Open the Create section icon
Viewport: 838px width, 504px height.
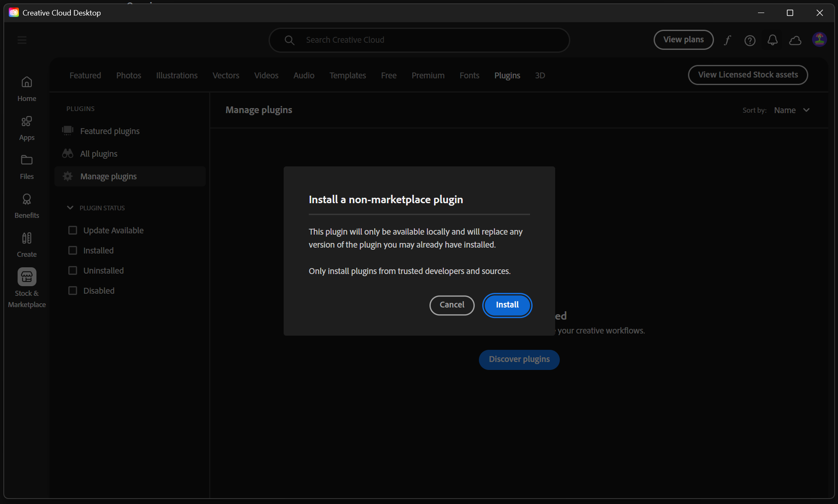[27, 238]
